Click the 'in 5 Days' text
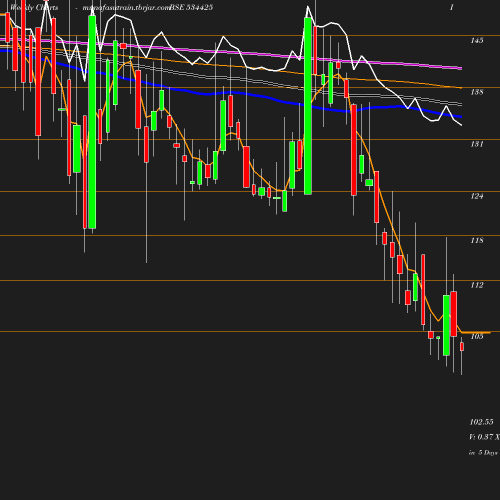 coord(483,453)
